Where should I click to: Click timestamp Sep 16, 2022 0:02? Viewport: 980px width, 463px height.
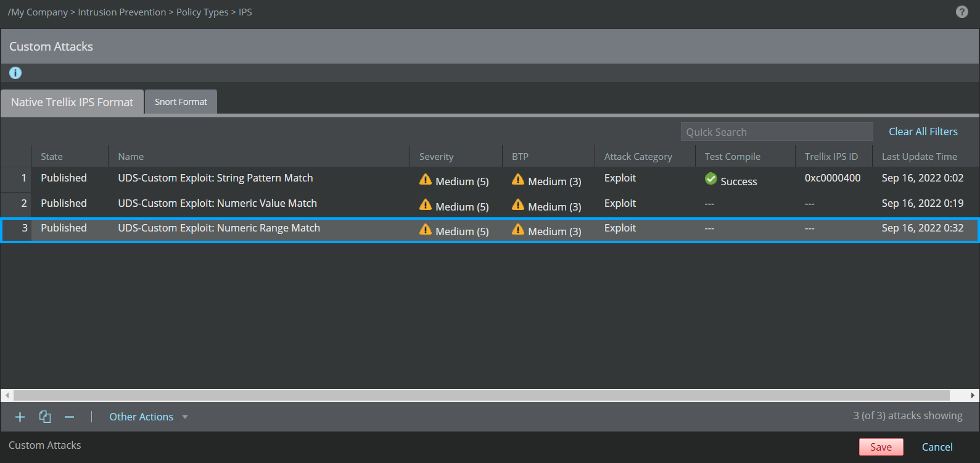pyautogui.click(x=923, y=178)
